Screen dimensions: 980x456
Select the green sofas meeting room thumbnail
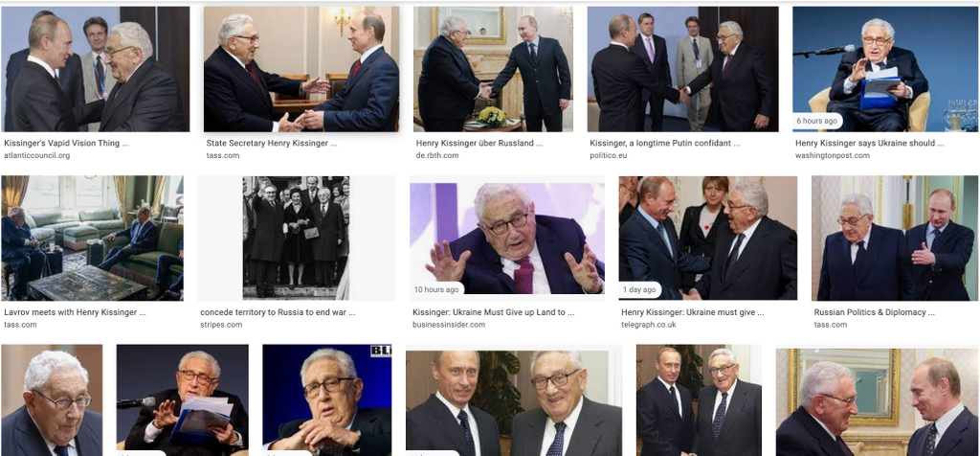[x=93, y=238]
